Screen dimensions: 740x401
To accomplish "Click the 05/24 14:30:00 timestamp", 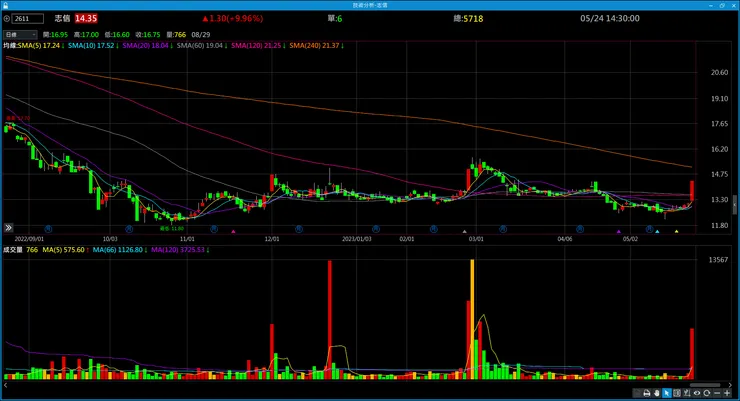I will pos(610,18).
